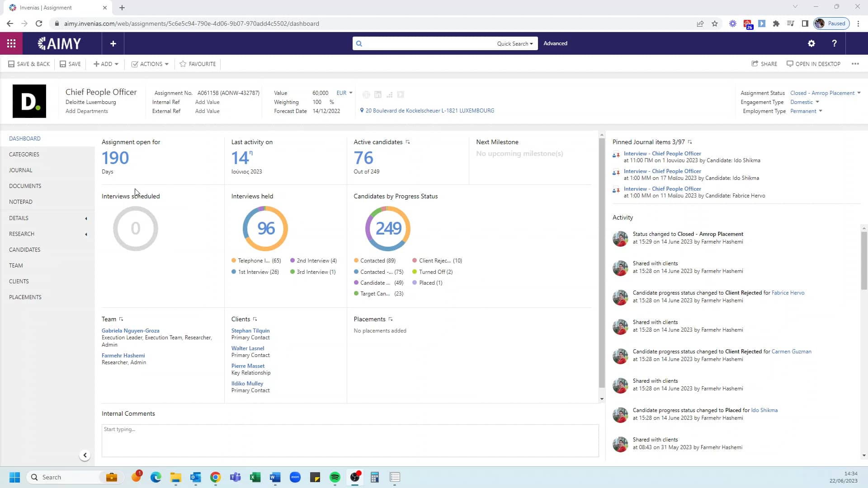Select Dashboard in the sidebar
868x488 pixels.
tap(25, 139)
